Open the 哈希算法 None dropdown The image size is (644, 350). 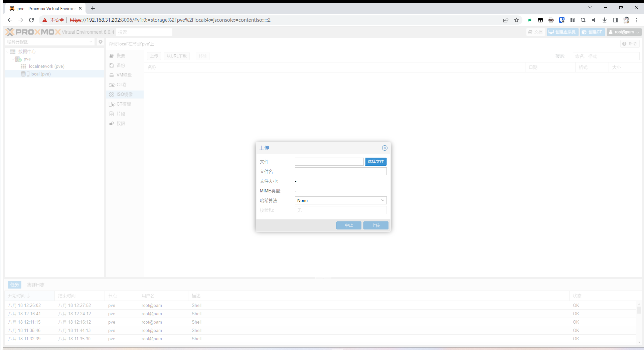[340, 200]
